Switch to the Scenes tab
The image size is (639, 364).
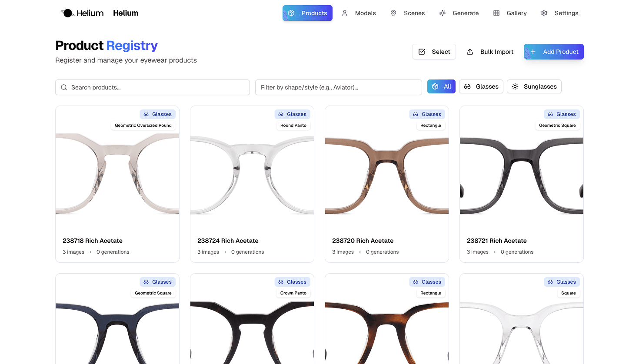point(407,13)
